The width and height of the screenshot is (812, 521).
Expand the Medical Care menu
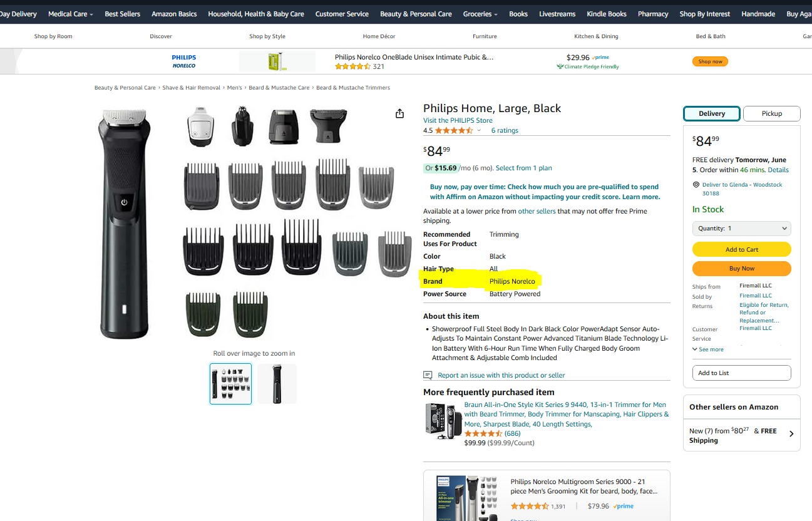pos(70,14)
